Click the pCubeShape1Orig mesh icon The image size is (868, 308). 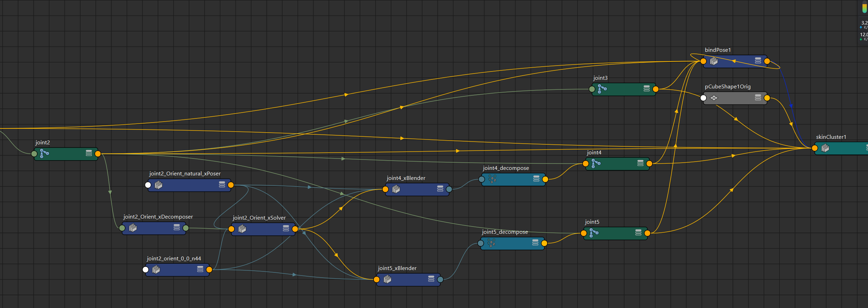[x=714, y=98]
